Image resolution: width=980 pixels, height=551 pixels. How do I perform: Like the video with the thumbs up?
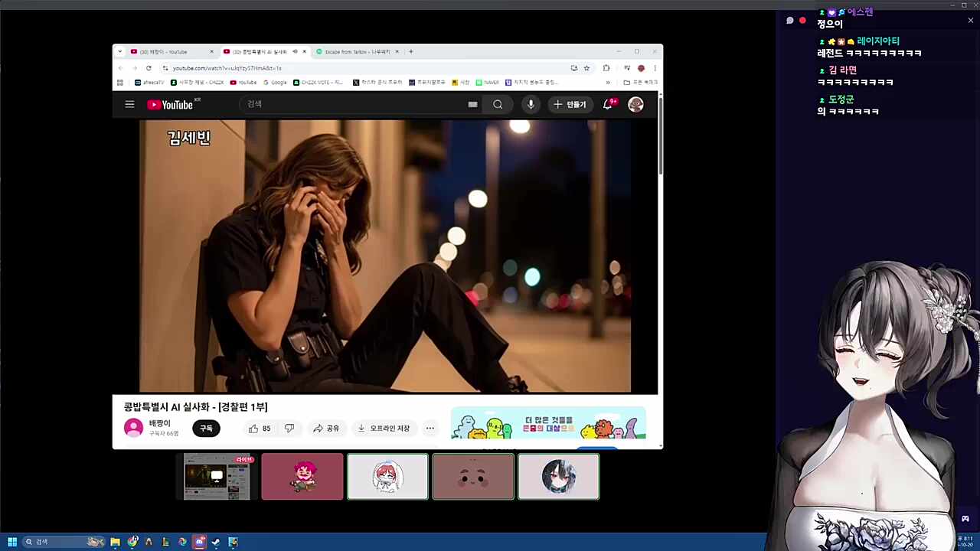253,428
